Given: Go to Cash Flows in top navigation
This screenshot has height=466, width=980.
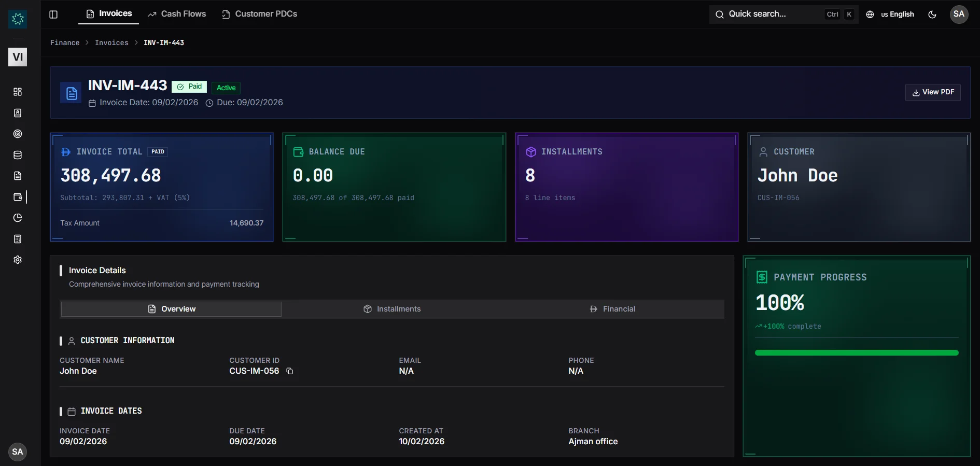Looking at the screenshot, I should (177, 14).
